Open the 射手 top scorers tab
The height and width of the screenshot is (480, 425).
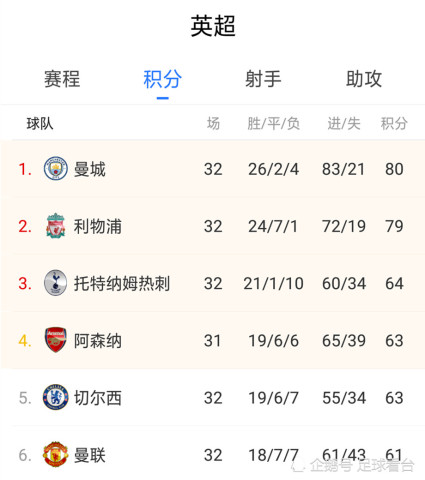[x=263, y=79]
